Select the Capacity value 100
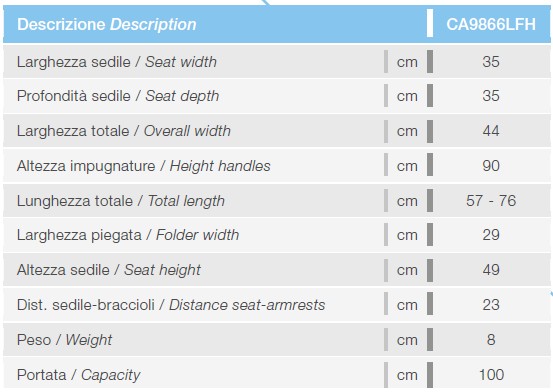The image size is (553, 392). tap(491, 374)
